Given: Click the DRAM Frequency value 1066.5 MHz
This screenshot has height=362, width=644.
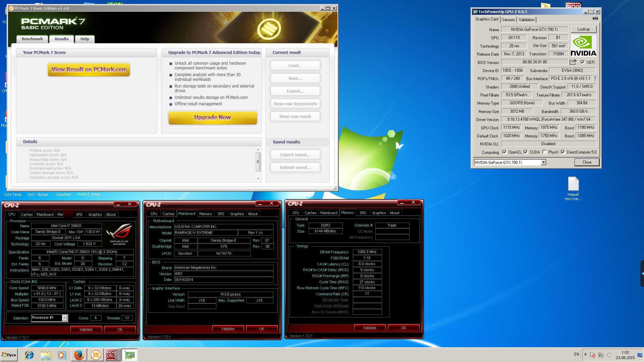Looking at the screenshot, I should pos(367,252).
